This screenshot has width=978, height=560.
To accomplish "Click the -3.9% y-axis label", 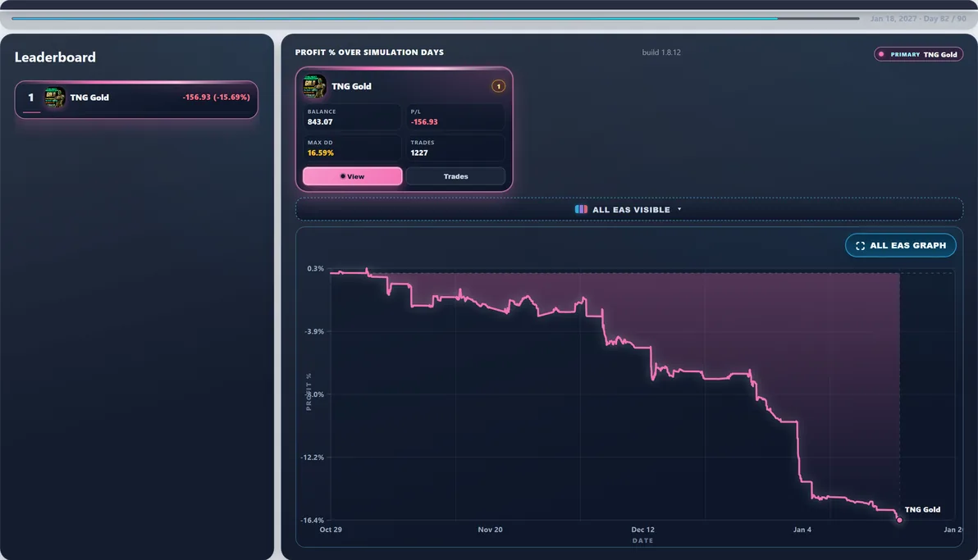I will [x=314, y=332].
